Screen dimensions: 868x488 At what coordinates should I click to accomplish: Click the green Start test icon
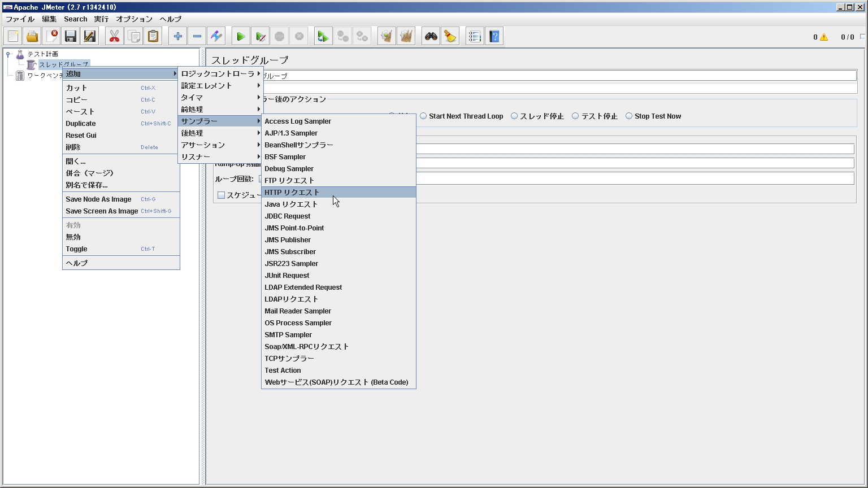pyautogui.click(x=241, y=37)
